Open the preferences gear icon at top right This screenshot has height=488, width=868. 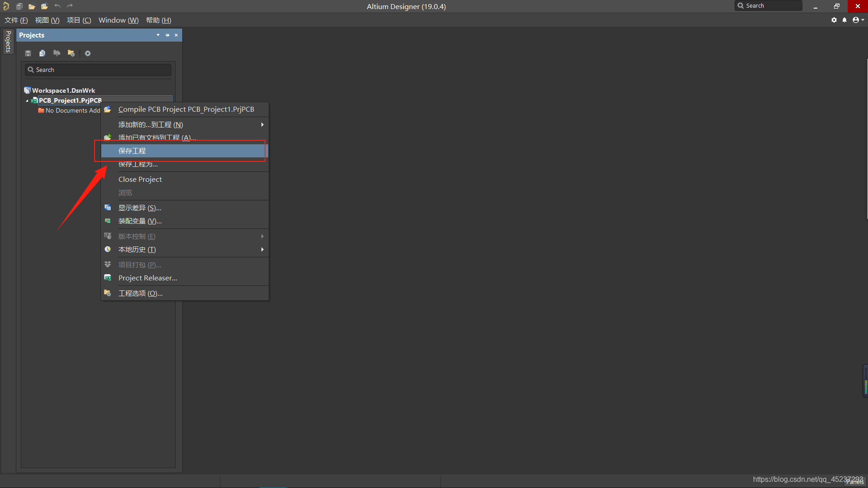(834, 20)
